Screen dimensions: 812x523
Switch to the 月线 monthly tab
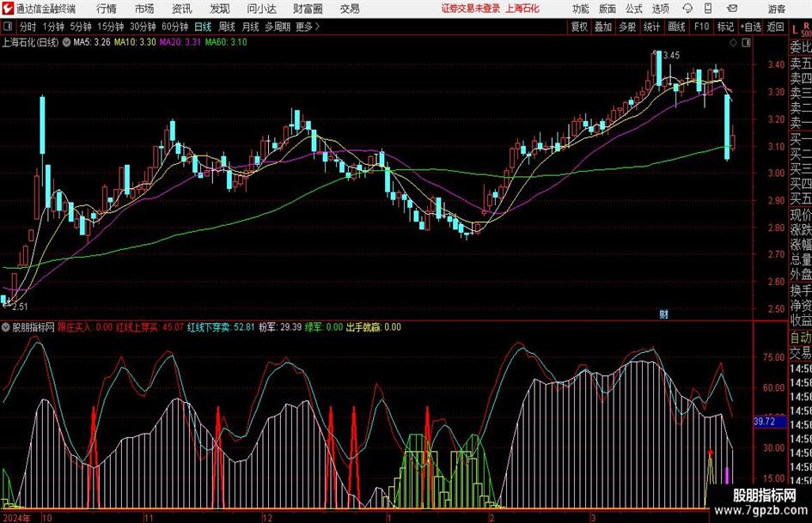pyautogui.click(x=250, y=27)
